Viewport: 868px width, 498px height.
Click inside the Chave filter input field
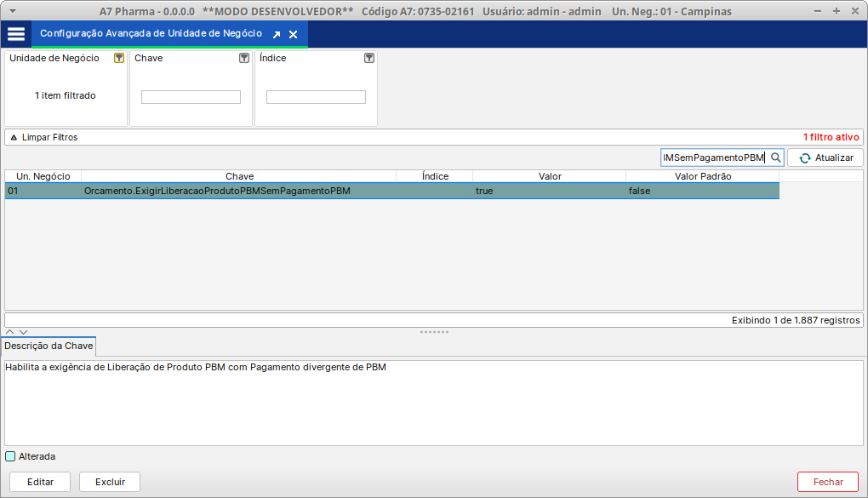click(191, 97)
